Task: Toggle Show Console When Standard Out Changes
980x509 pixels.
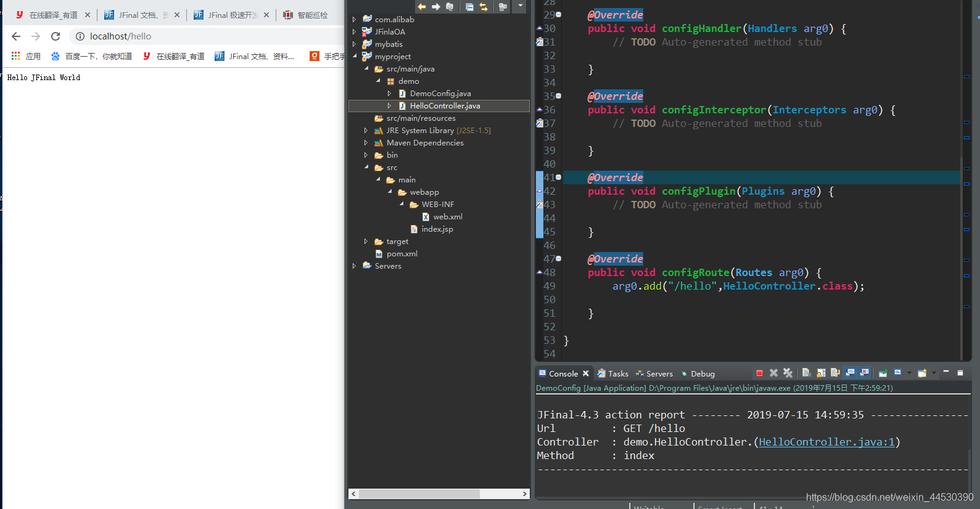Action: [x=850, y=372]
